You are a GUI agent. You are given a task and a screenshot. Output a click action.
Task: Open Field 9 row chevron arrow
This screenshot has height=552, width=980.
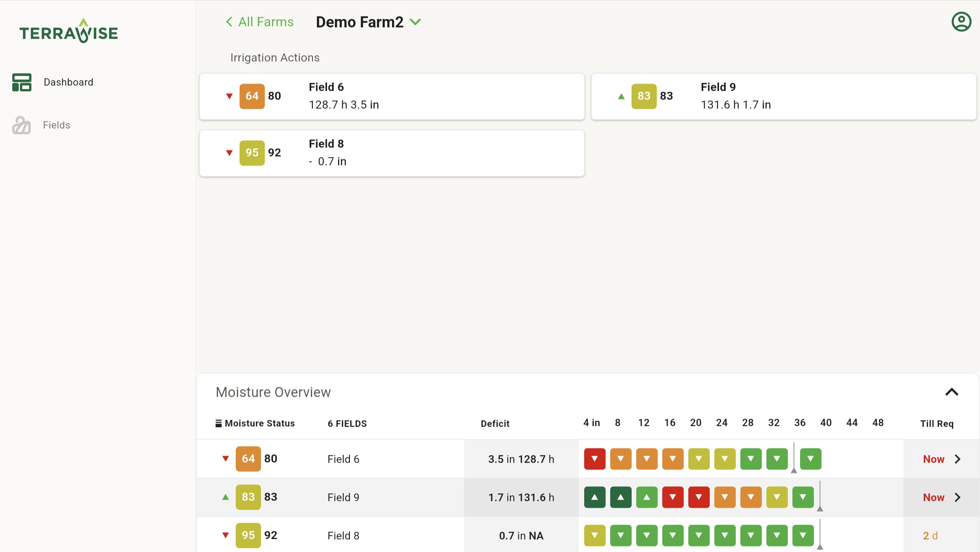(957, 497)
